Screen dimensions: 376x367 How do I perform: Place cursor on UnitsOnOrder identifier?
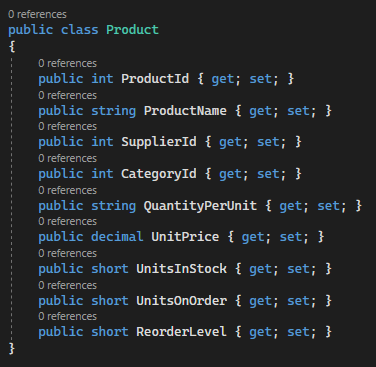coord(181,301)
